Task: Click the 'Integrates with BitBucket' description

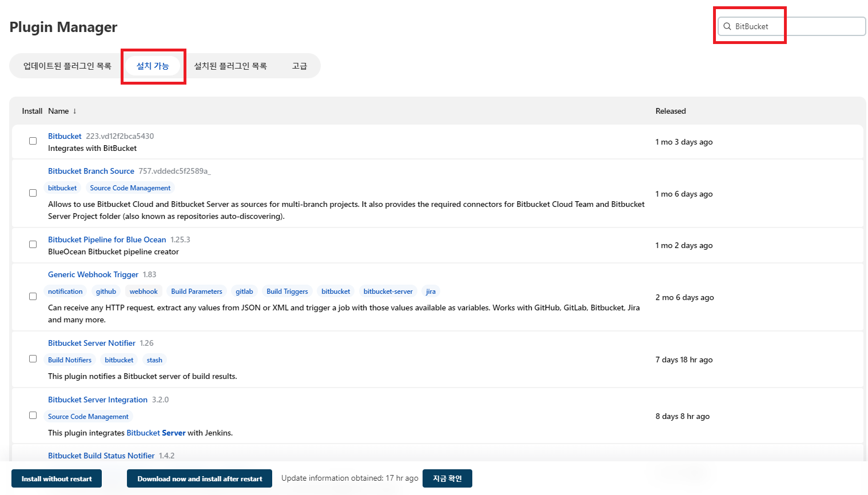Action: [x=92, y=148]
